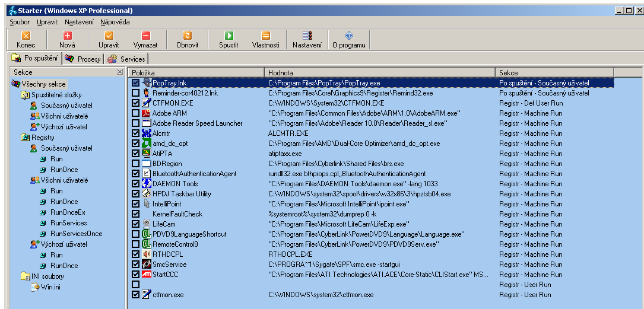Select Současný uživatel under Registry
The height and width of the screenshot is (309, 644).
tap(66, 148)
